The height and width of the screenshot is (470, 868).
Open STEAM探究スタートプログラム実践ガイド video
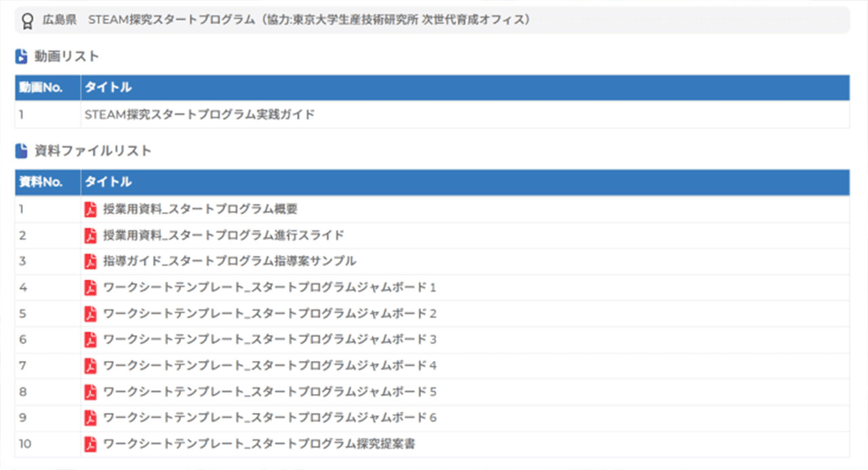click(199, 115)
